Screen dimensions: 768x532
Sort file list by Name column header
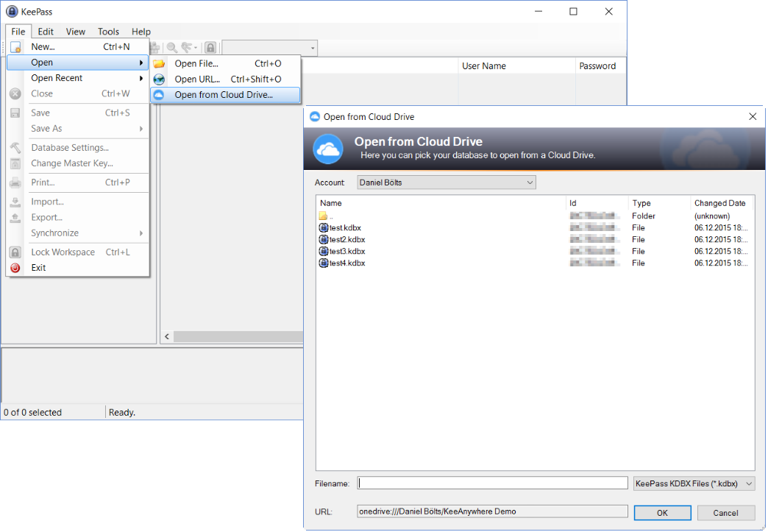[x=441, y=203]
